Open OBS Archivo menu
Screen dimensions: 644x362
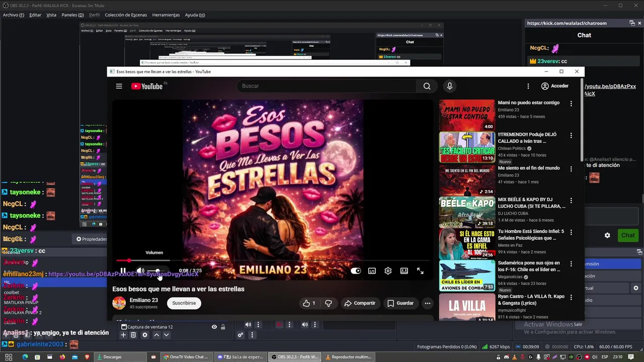click(x=14, y=15)
